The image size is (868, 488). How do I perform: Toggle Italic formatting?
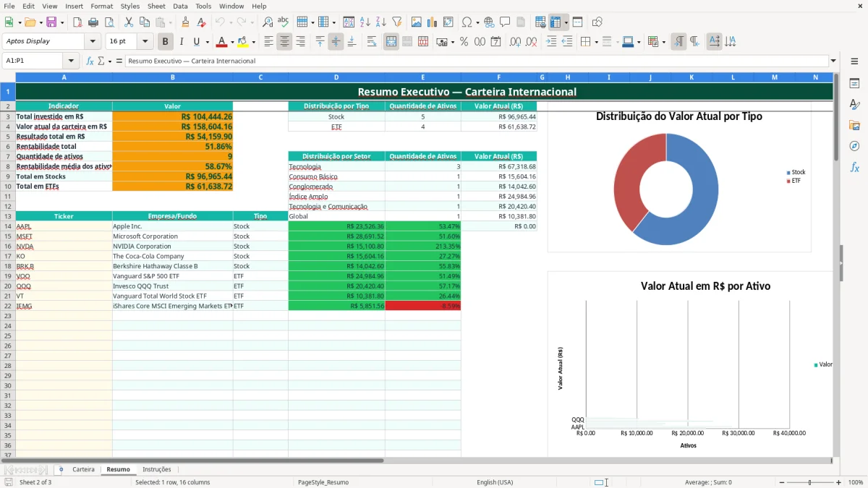182,42
